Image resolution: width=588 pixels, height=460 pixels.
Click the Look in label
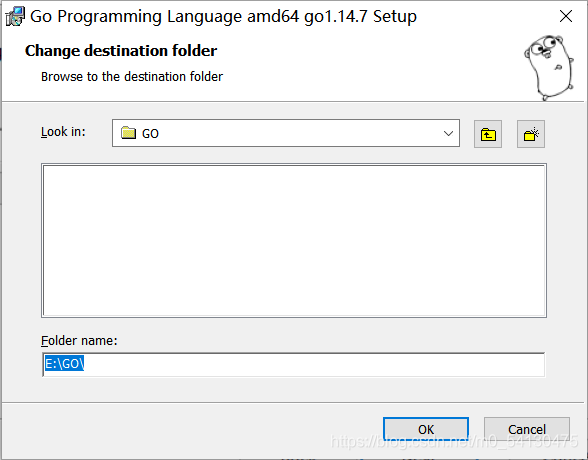[x=63, y=132]
